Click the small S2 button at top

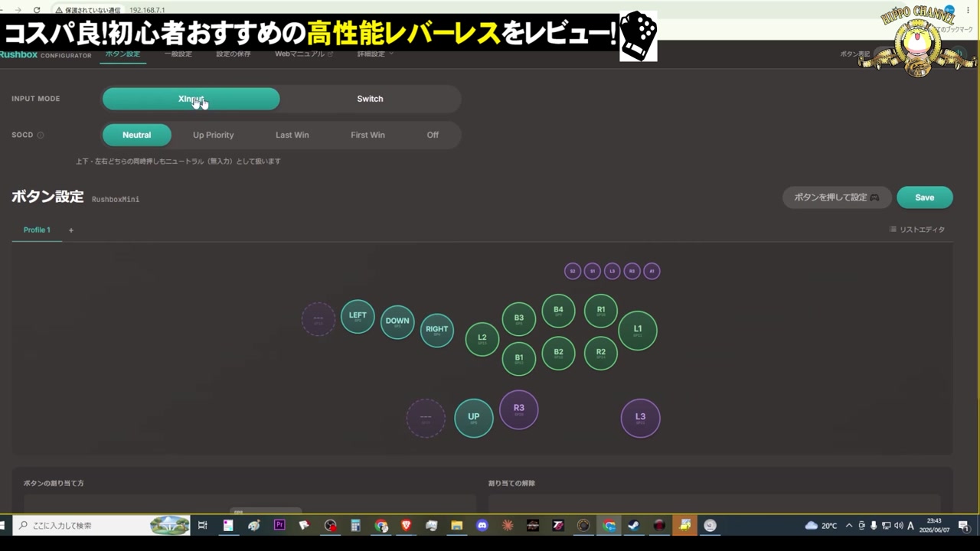[x=573, y=271]
